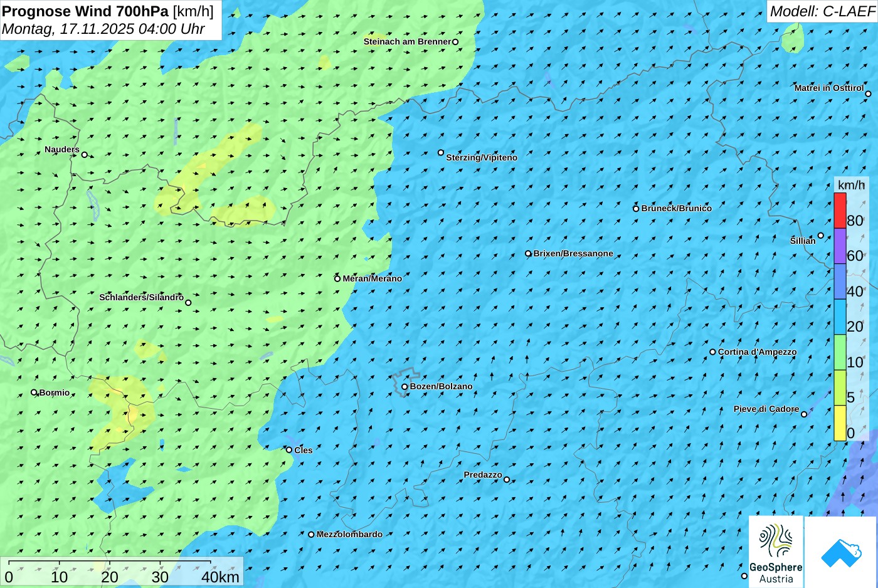This screenshot has width=878, height=588.
Task: Click the 'Brixen/Bressanone' town label
Action: pos(573,254)
